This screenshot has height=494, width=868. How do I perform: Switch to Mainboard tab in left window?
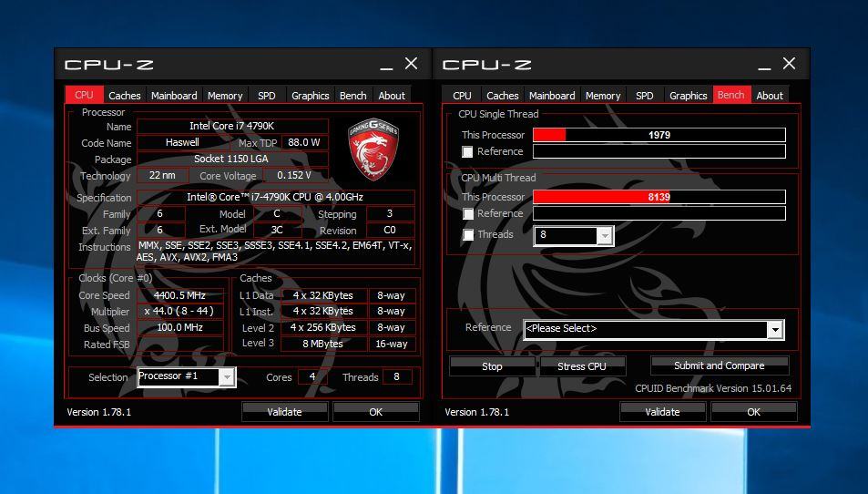tap(174, 96)
